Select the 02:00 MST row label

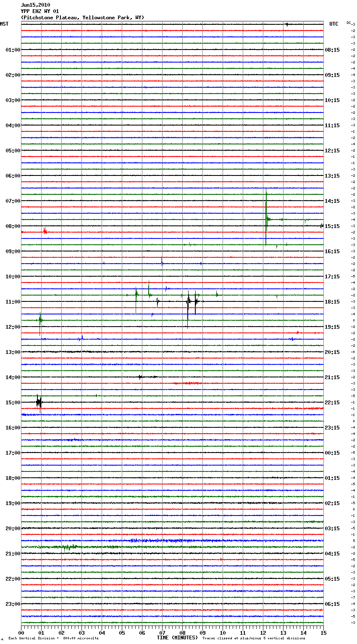point(13,75)
